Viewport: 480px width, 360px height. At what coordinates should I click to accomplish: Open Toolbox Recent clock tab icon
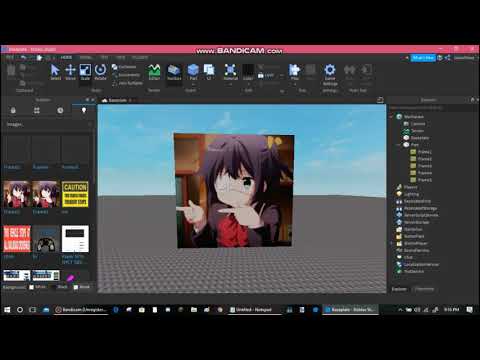coord(60,110)
